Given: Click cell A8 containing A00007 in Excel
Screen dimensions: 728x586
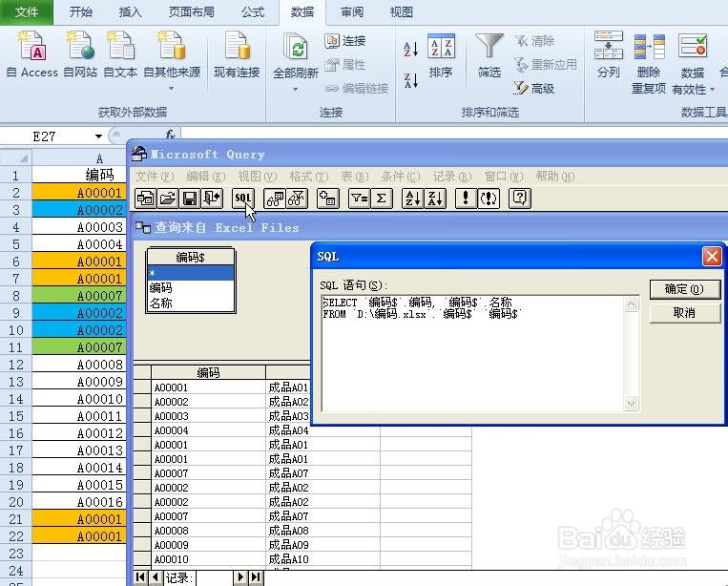Looking at the screenshot, I should coord(79,296).
